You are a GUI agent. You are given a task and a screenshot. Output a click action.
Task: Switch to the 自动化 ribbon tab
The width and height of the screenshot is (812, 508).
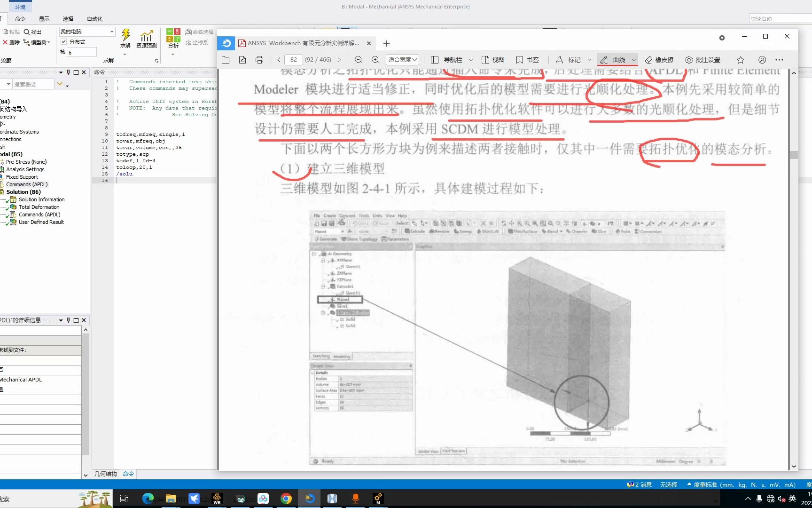pyautogui.click(x=94, y=19)
